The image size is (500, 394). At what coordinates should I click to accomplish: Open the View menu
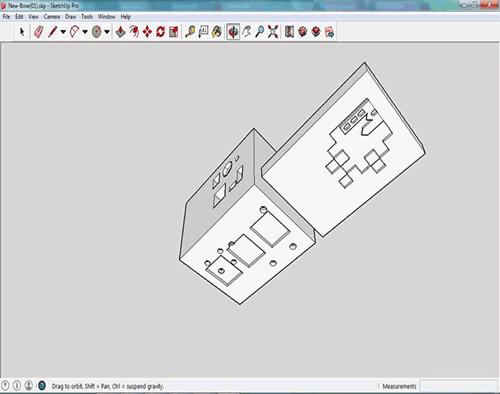33,17
